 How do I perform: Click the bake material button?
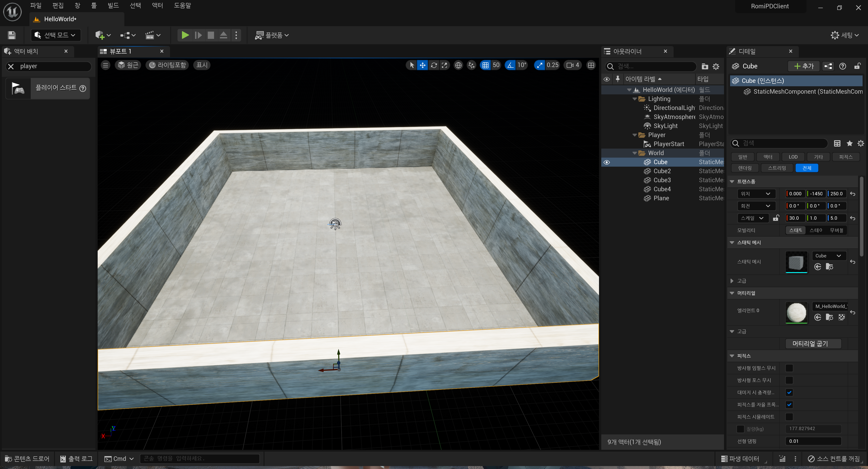[810, 343]
